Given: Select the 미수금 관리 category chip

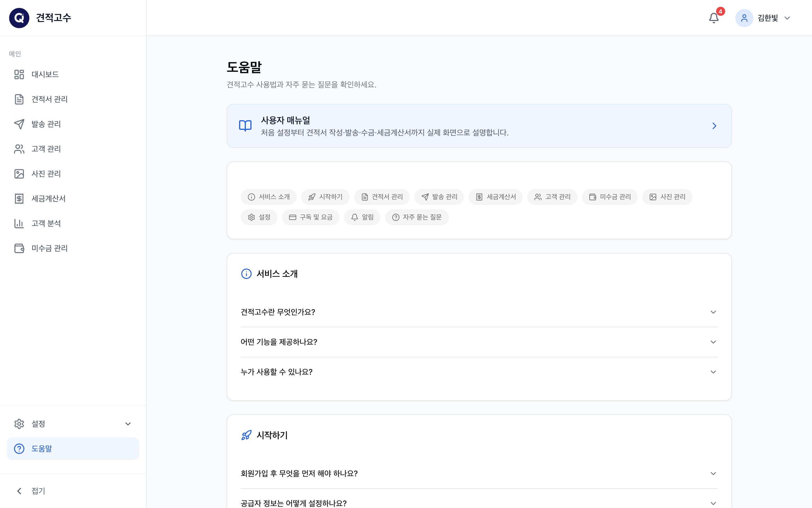Looking at the screenshot, I should tap(610, 197).
